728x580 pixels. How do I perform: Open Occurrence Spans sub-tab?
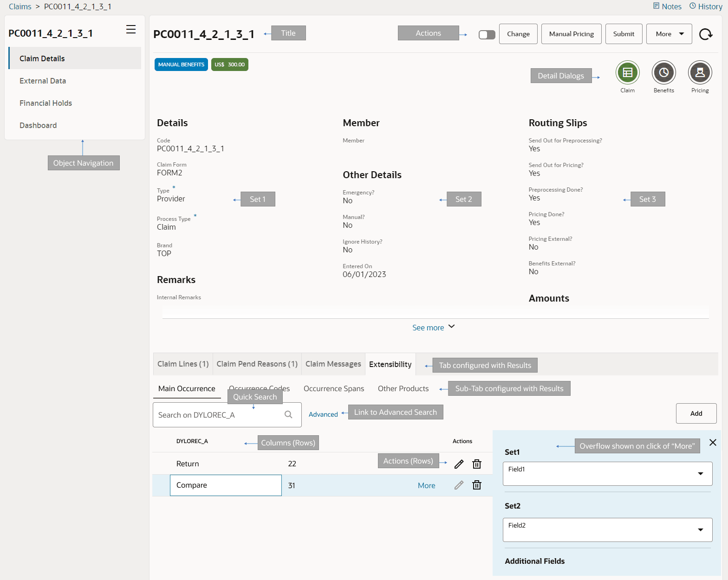[334, 389]
